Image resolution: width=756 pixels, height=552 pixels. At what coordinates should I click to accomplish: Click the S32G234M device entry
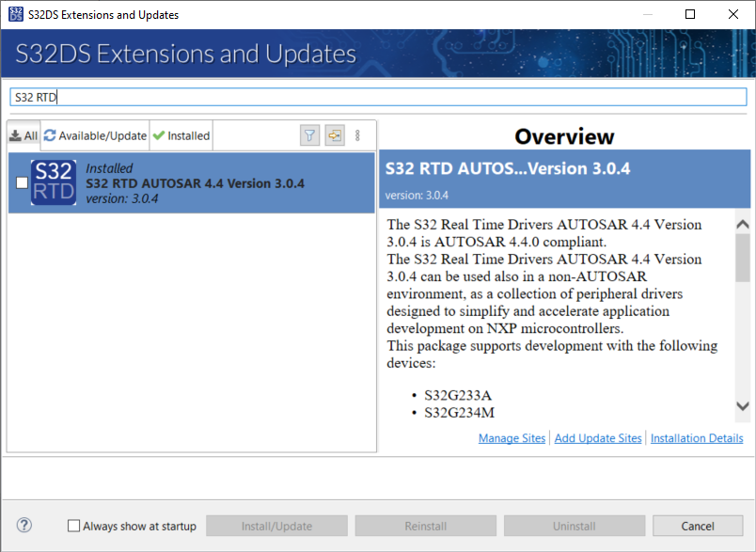click(x=459, y=413)
